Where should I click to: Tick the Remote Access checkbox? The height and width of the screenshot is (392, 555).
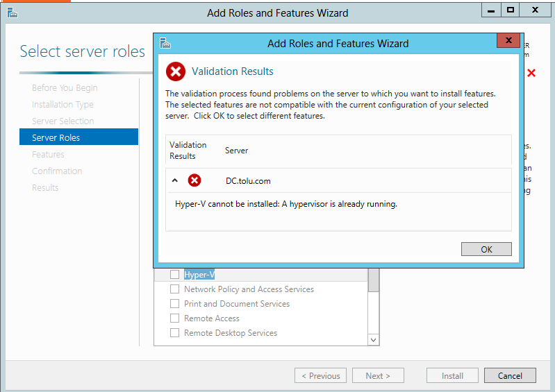tap(174, 318)
